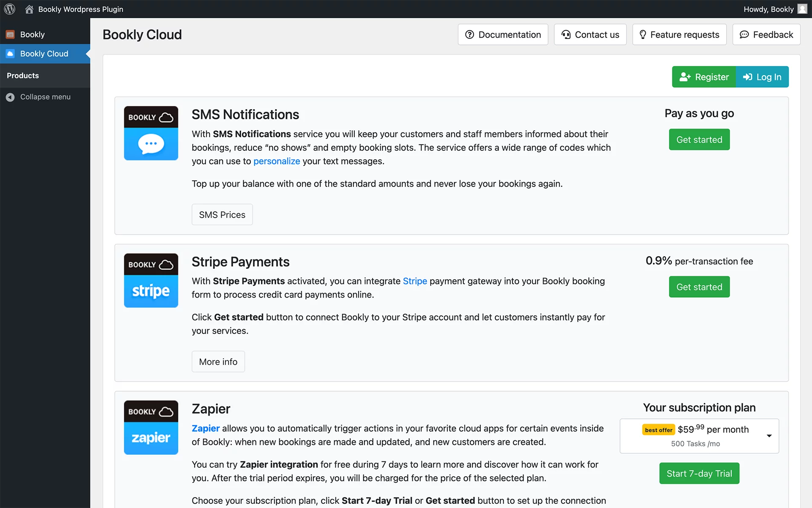
Task: Open the Products submenu item
Action: [x=23, y=75]
